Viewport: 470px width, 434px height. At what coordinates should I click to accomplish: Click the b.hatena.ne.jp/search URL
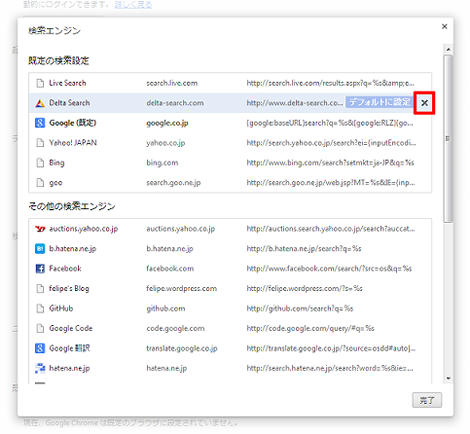point(304,249)
